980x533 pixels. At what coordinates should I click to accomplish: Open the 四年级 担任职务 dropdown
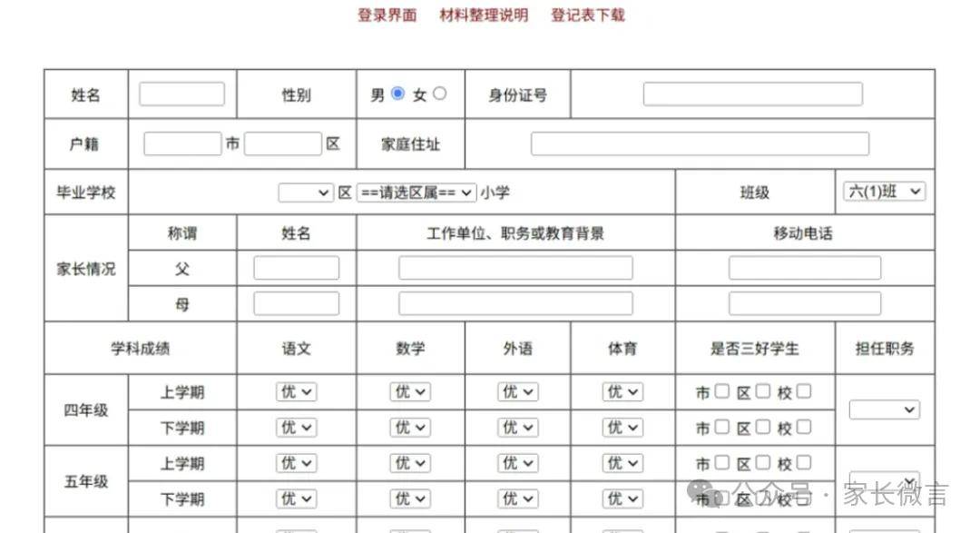tap(884, 410)
